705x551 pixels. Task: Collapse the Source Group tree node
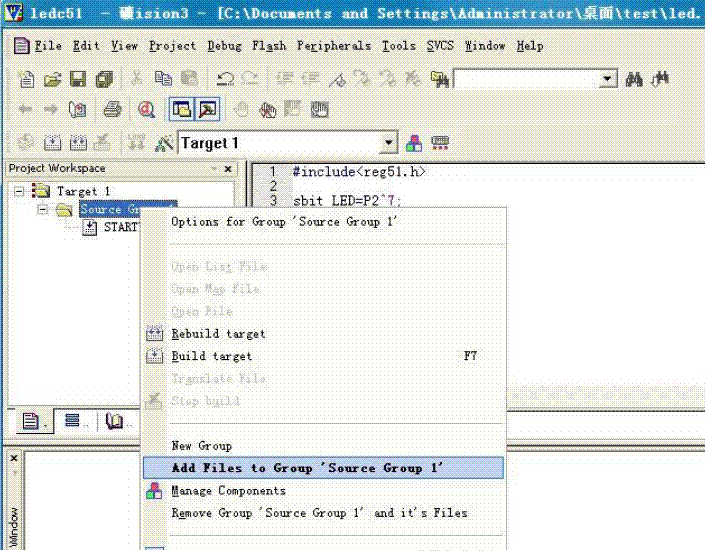click(x=42, y=210)
